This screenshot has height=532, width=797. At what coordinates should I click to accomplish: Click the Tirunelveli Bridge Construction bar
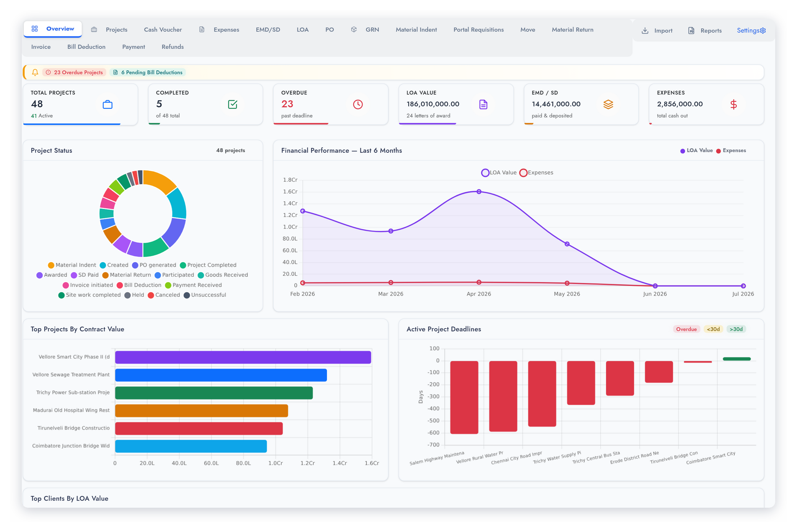click(x=199, y=429)
